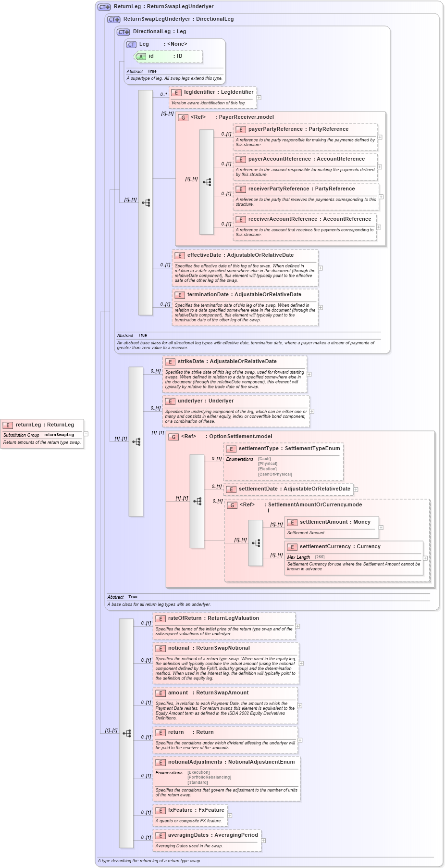Viewport: 445px width, 868px height.
Task: Click the E icon of payerPartyReference
Action: (241, 130)
